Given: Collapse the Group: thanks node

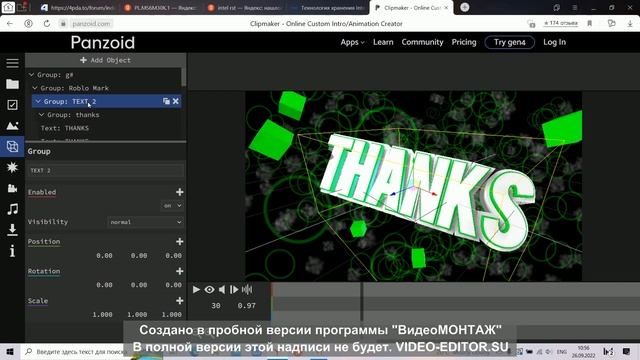Looking at the screenshot, I should click(41, 115).
